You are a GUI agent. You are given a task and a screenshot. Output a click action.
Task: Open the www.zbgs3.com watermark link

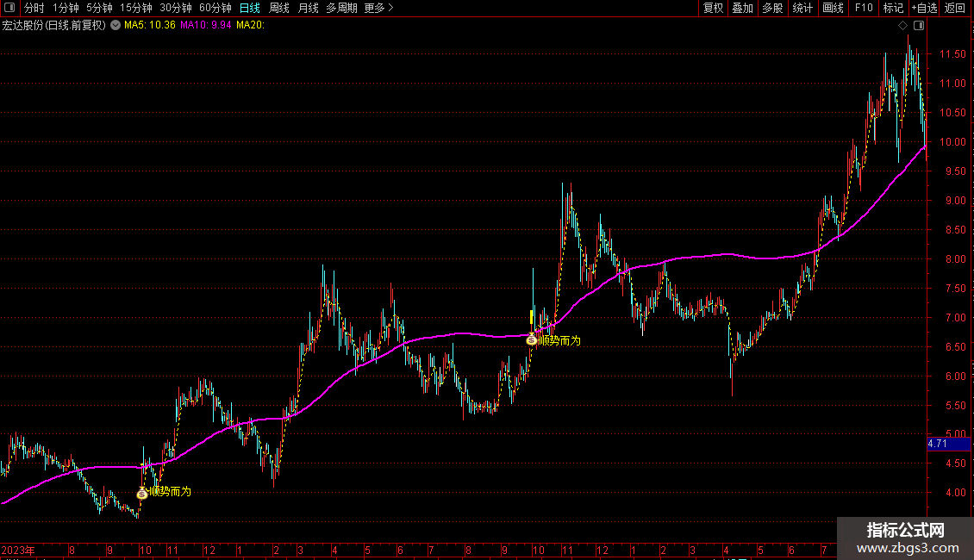(x=908, y=548)
